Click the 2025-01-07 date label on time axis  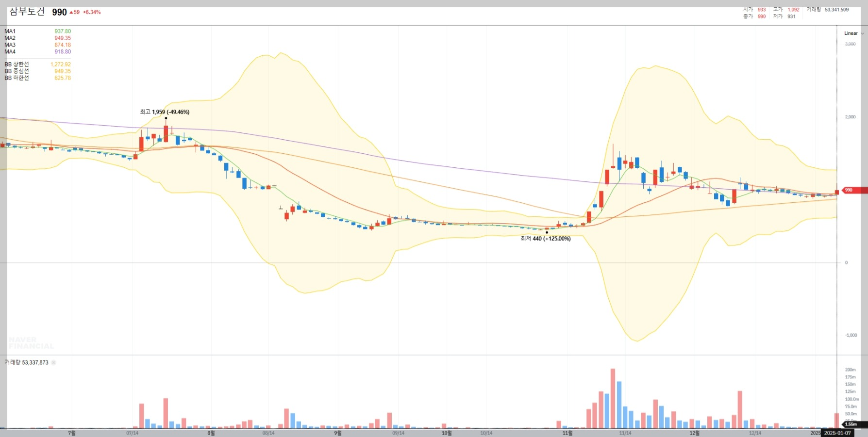pos(837,433)
